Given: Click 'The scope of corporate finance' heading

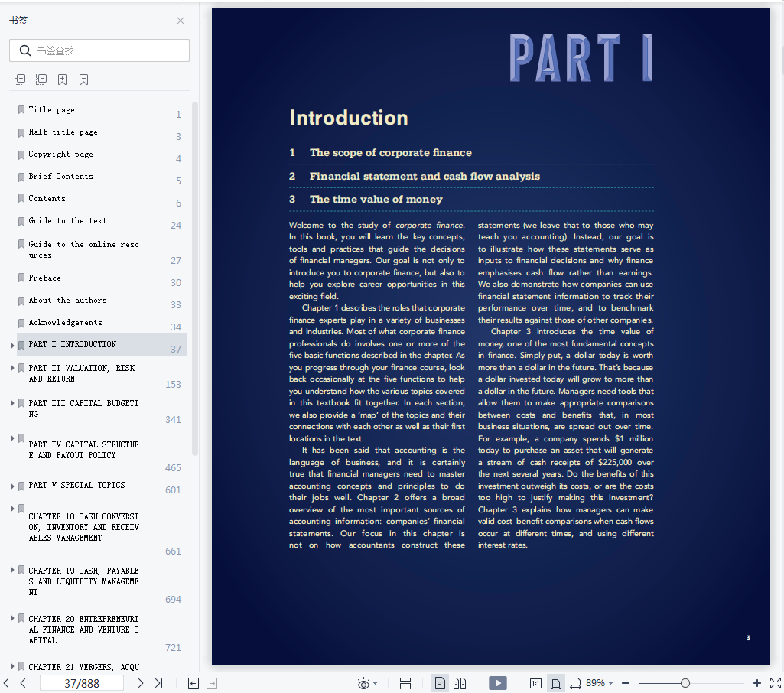Looking at the screenshot, I should (x=391, y=152).
